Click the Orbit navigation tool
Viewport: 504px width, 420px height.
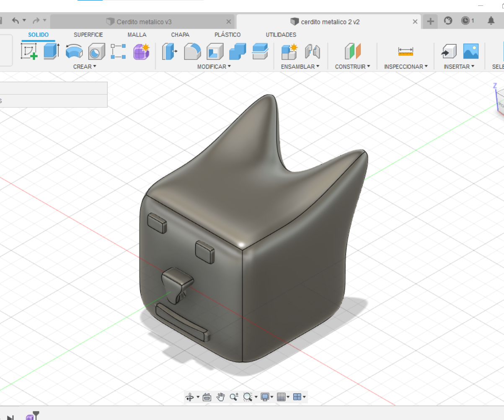click(x=189, y=397)
